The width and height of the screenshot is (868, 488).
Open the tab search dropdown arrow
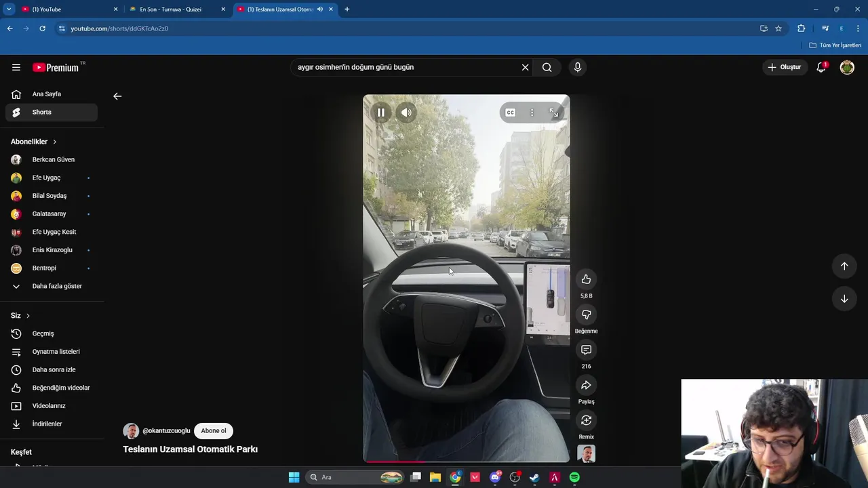pos(9,9)
